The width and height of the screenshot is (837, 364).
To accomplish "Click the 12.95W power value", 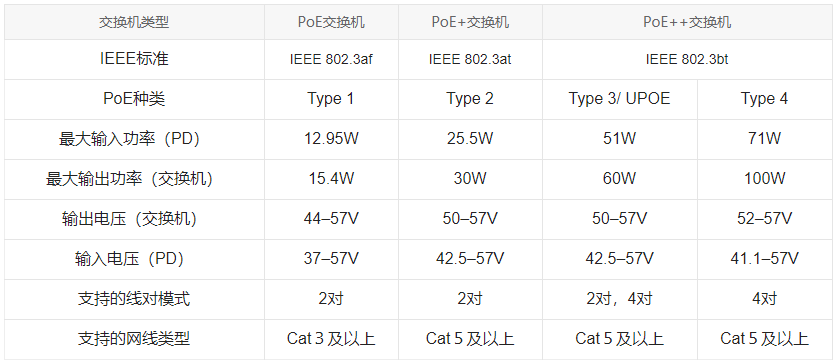I will (331, 139).
